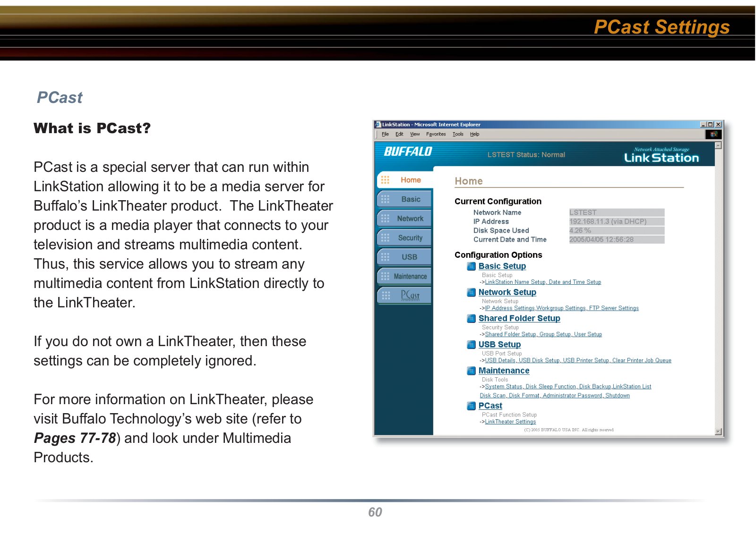This screenshot has width=756, height=534.
Task: Click the USB Setup heading link
Action: coord(499,345)
